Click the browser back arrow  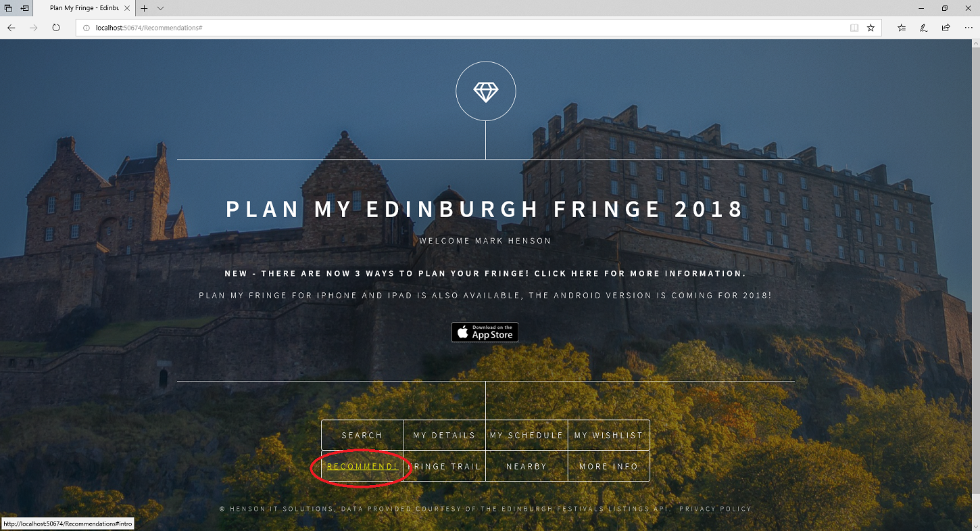tap(11, 28)
